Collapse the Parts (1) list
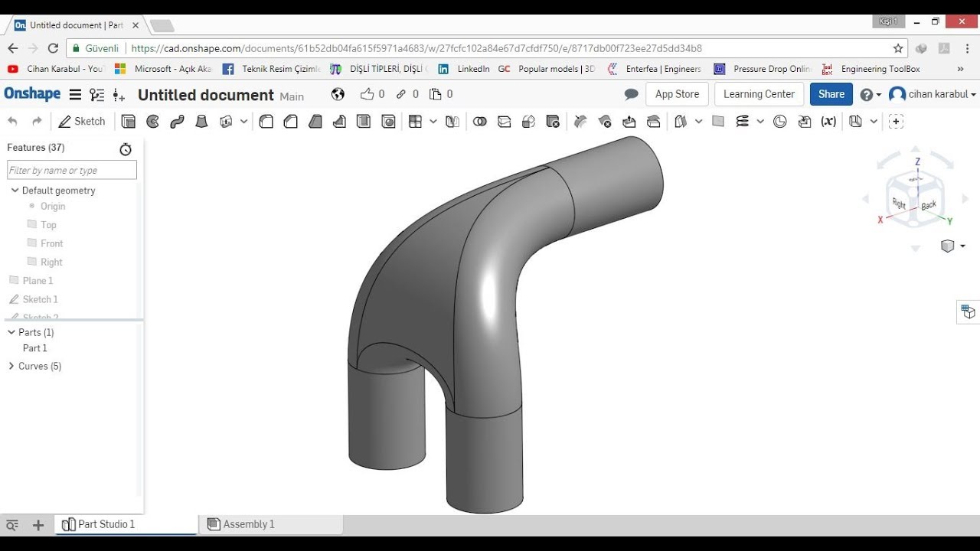980x551 pixels. [x=11, y=332]
